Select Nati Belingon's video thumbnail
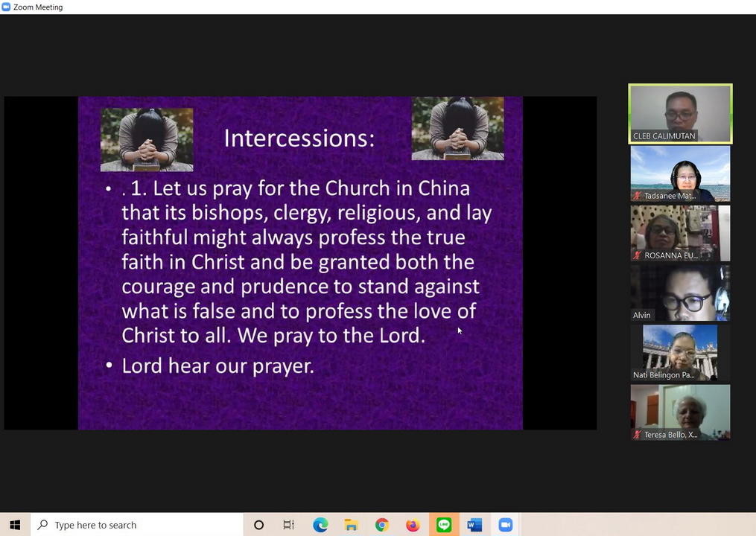 680,352
